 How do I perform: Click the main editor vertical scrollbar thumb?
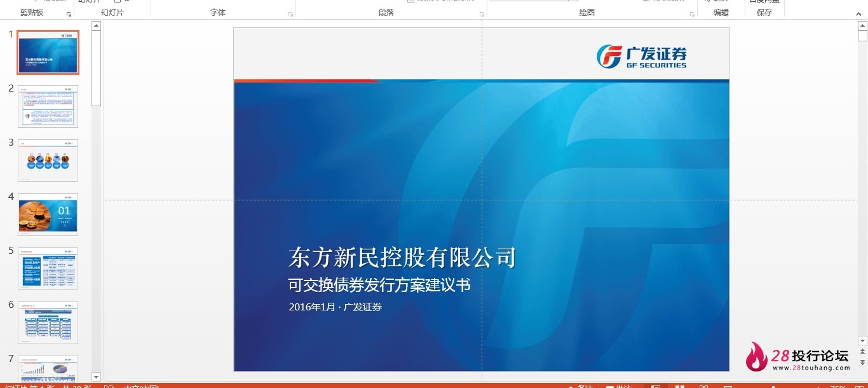pyautogui.click(x=862, y=36)
